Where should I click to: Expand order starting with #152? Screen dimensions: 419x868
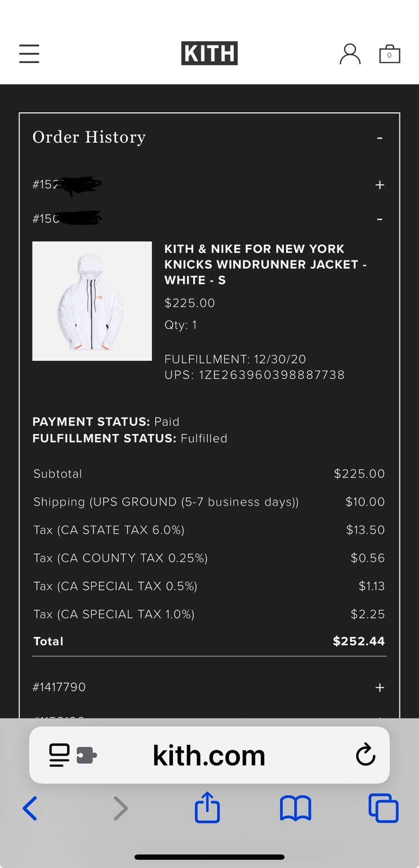tap(380, 185)
